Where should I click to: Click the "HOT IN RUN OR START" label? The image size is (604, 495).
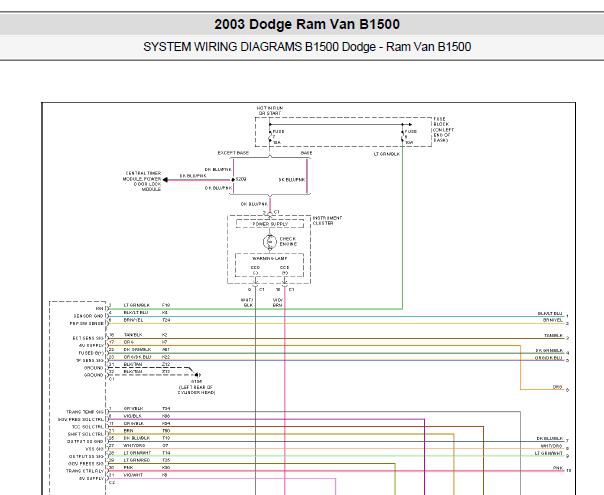click(x=270, y=111)
